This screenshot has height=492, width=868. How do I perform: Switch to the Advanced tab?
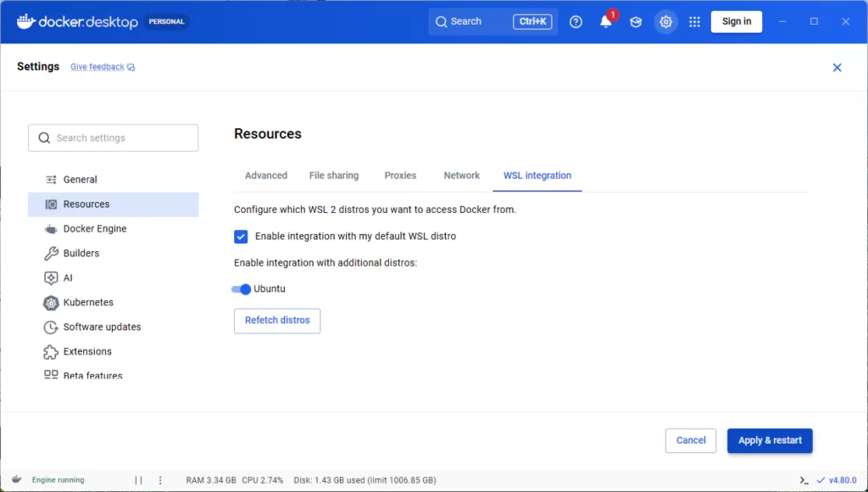266,176
